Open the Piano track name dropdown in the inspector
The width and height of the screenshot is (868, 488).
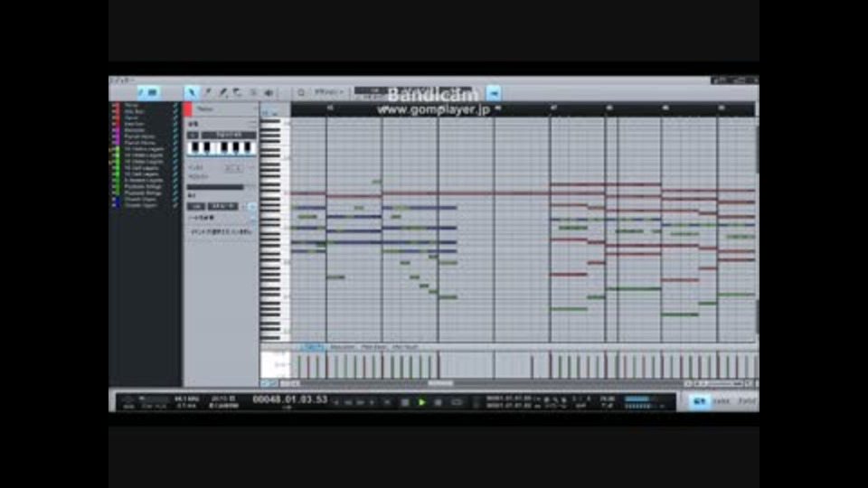point(226,109)
